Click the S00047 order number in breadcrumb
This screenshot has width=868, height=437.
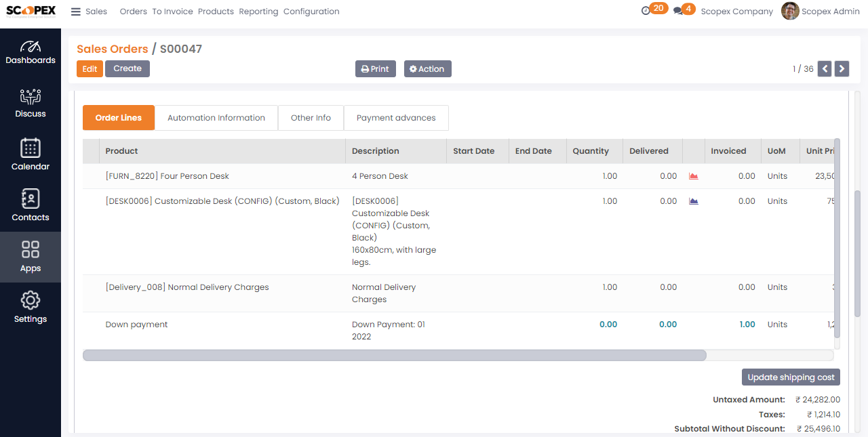(x=181, y=49)
